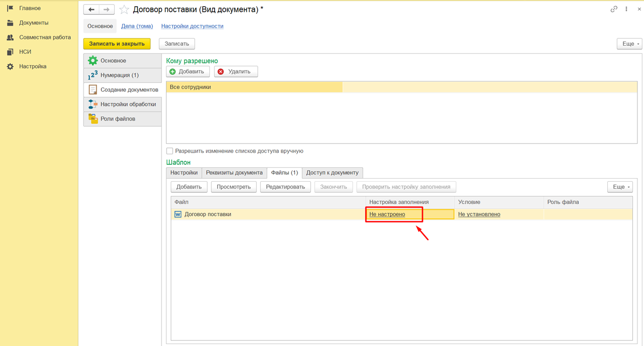Select the Основное gear section
Screen dimensions: 644x346
(x=122, y=61)
